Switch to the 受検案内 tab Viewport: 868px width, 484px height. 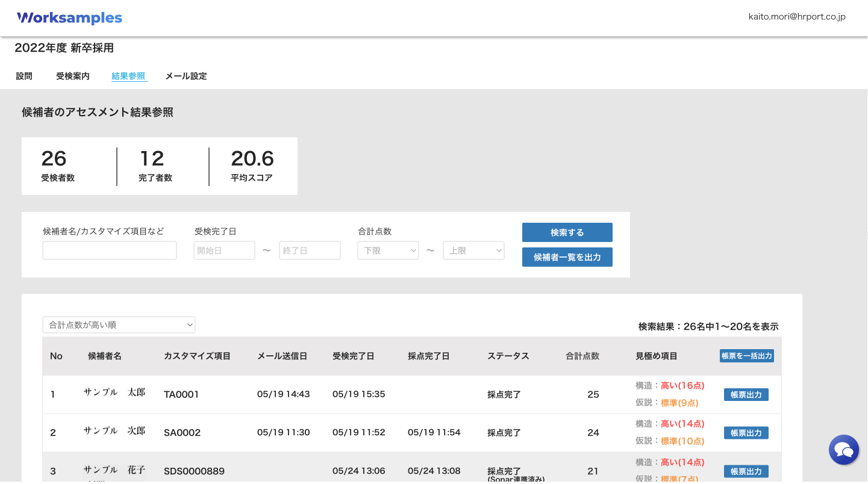click(73, 76)
